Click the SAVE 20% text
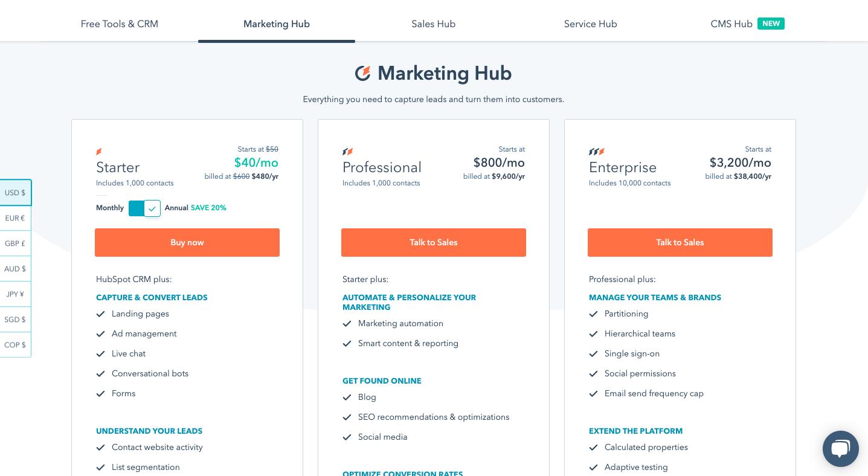The image size is (868, 476). coord(208,208)
